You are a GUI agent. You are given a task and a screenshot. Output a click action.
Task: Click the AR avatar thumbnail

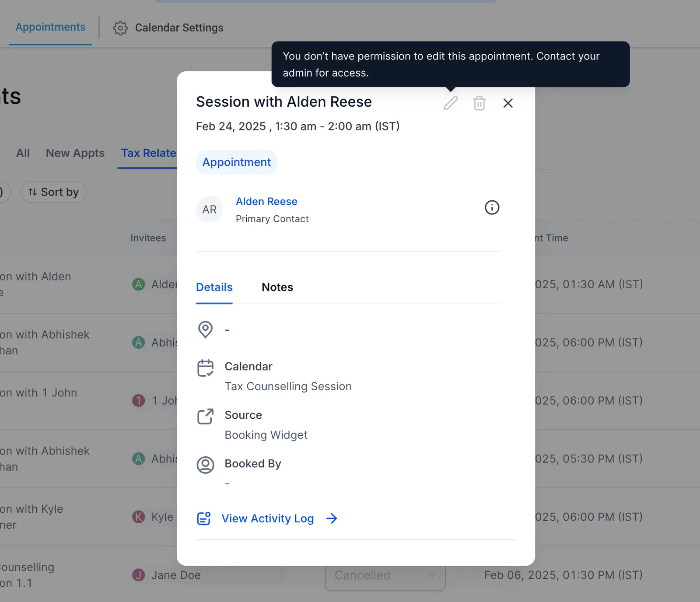[x=209, y=210]
